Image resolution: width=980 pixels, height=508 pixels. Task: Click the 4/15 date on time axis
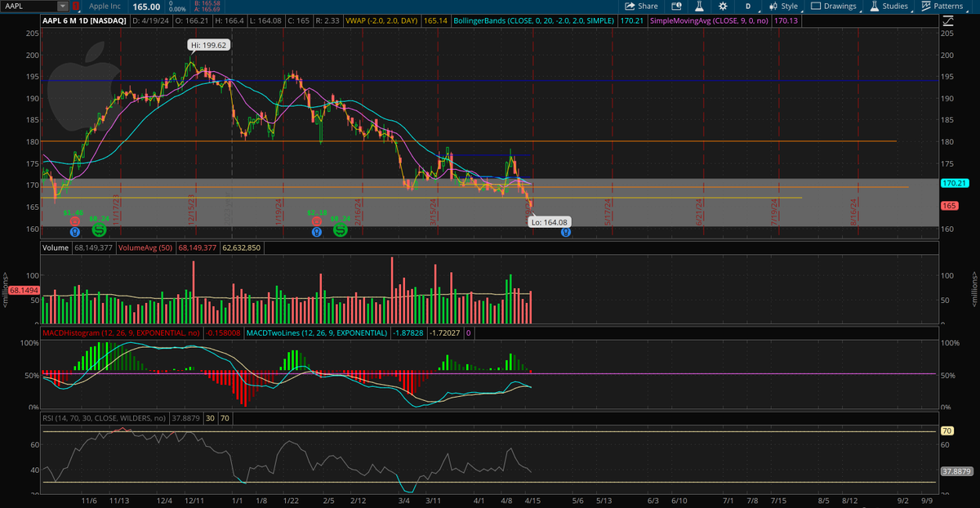532,499
